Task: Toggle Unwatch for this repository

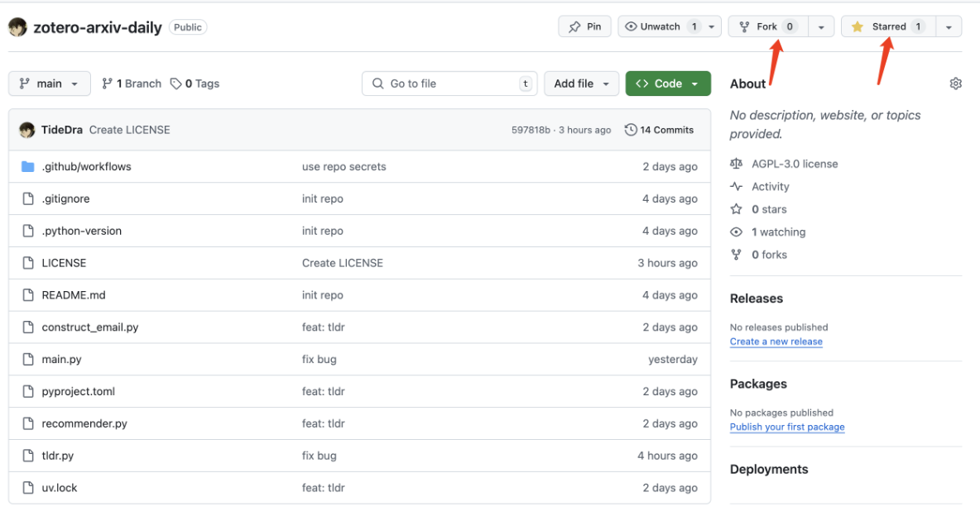Action: click(661, 26)
